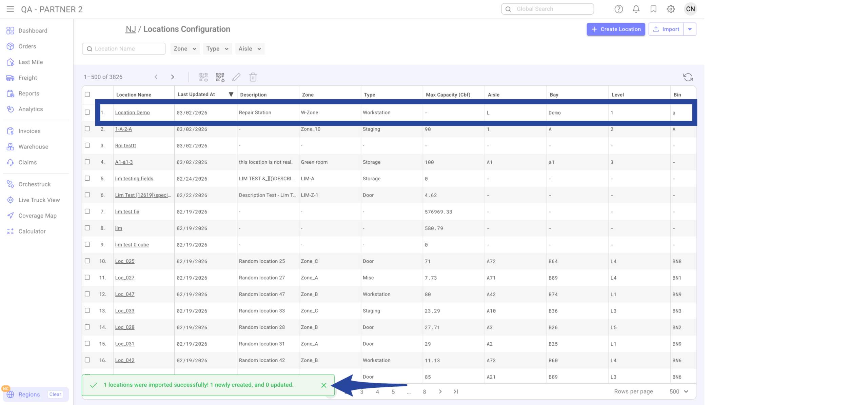The image size is (868, 405).
Task: Expand the Zone filter dropdown
Action: coord(185,49)
